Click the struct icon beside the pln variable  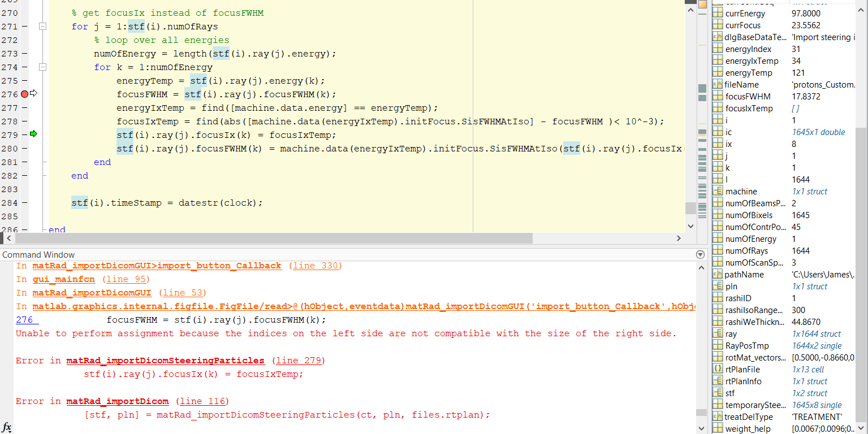(718, 286)
